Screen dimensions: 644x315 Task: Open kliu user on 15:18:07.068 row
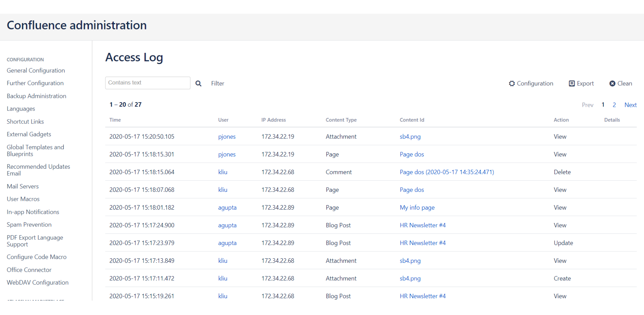223,190
